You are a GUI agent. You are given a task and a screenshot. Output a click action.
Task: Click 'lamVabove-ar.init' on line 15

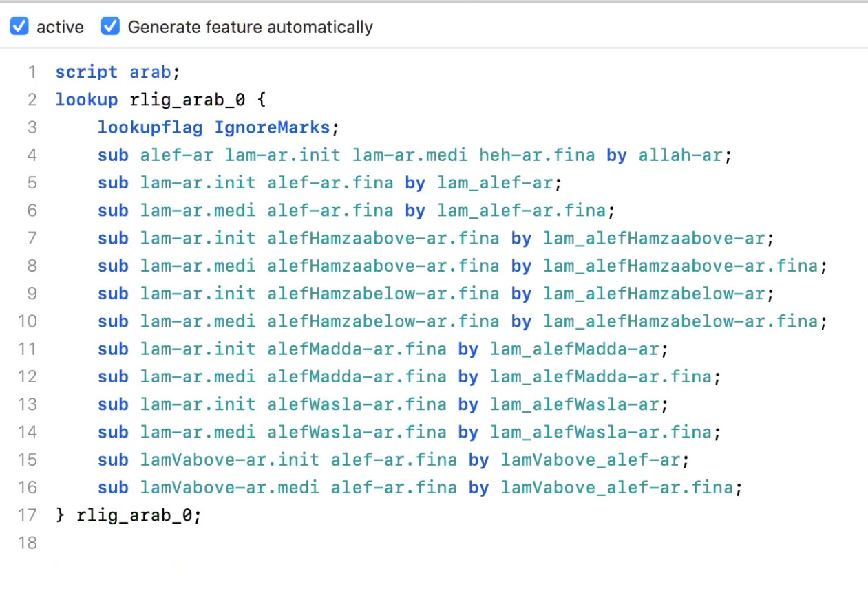(x=230, y=460)
